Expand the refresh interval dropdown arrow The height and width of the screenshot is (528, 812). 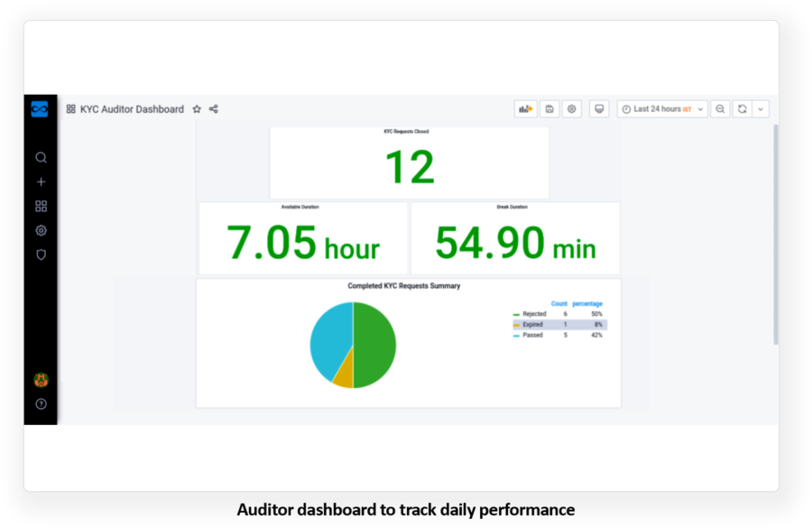pyautogui.click(x=761, y=109)
